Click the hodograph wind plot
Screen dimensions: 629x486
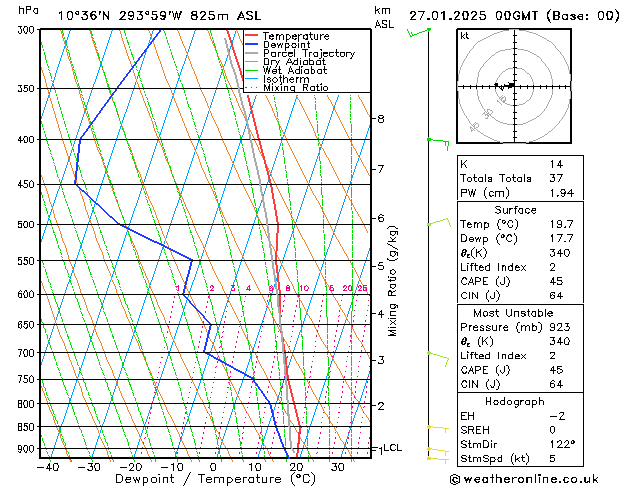pyautogui.click(x=514, y=86)
